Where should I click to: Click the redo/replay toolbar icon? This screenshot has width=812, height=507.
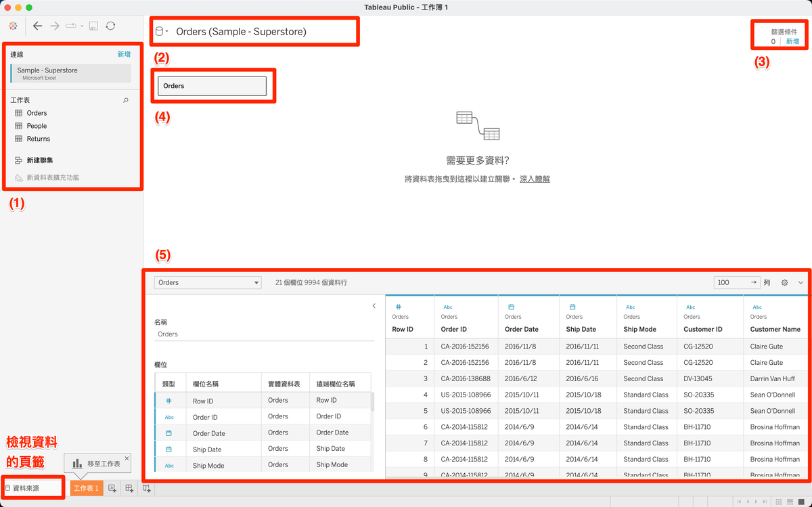pos(71,26)
